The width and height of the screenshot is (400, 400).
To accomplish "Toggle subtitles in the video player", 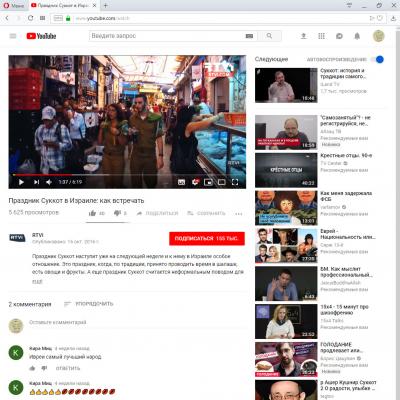I will tap(181, 182).
